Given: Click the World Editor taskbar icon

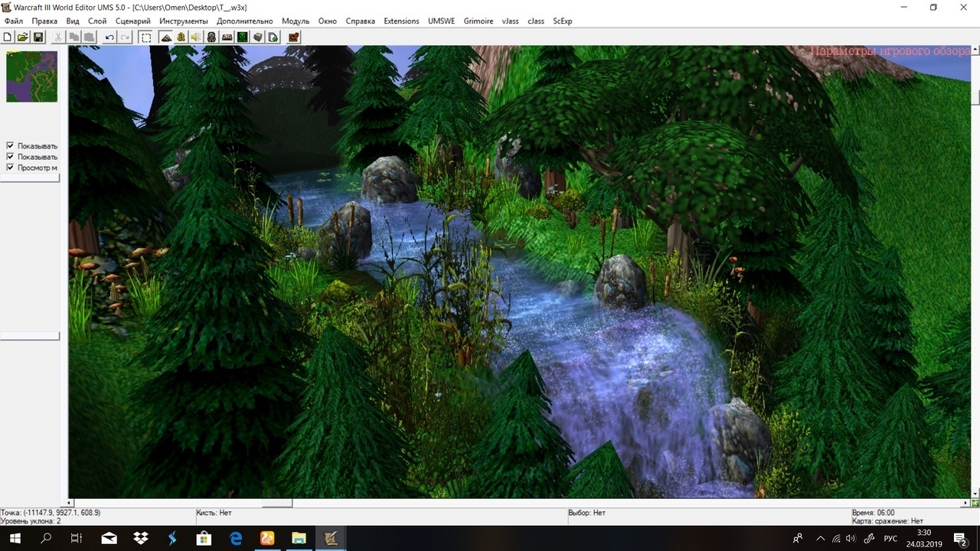Looking at the screenshot, I should 331,539.
